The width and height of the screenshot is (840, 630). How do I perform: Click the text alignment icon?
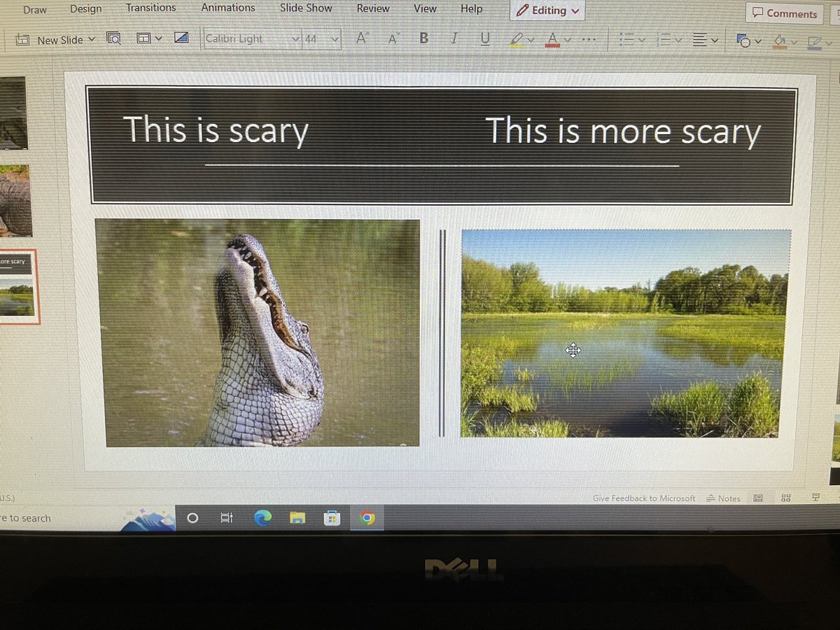[699, 41]
